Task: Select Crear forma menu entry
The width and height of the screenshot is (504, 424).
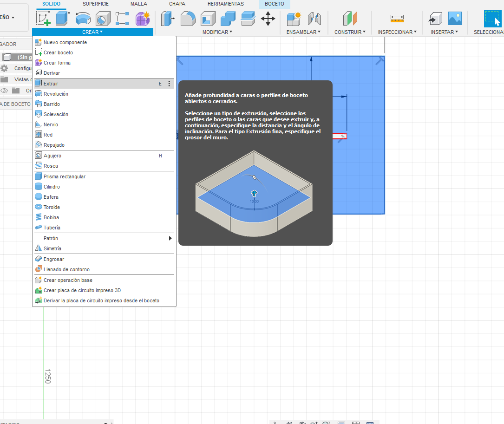Action: (104, 63)
